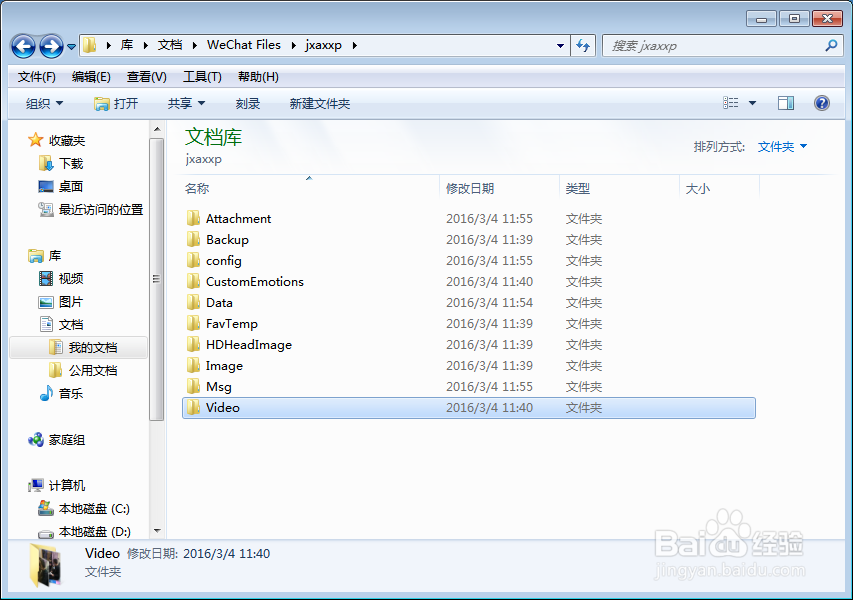
Task: Open 最近访问的位置 in navigation pane
Action: pos(90,209)
